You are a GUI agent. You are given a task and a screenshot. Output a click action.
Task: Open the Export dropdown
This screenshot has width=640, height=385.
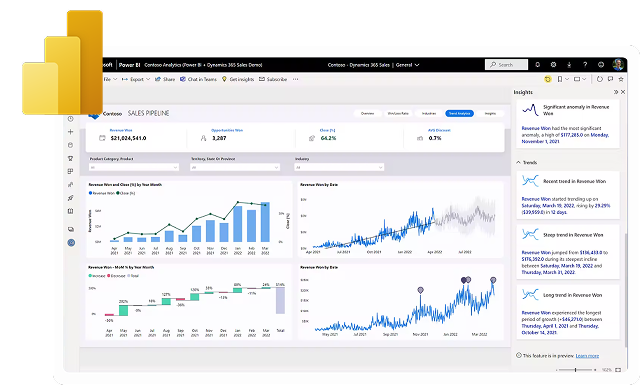[136, 79]
